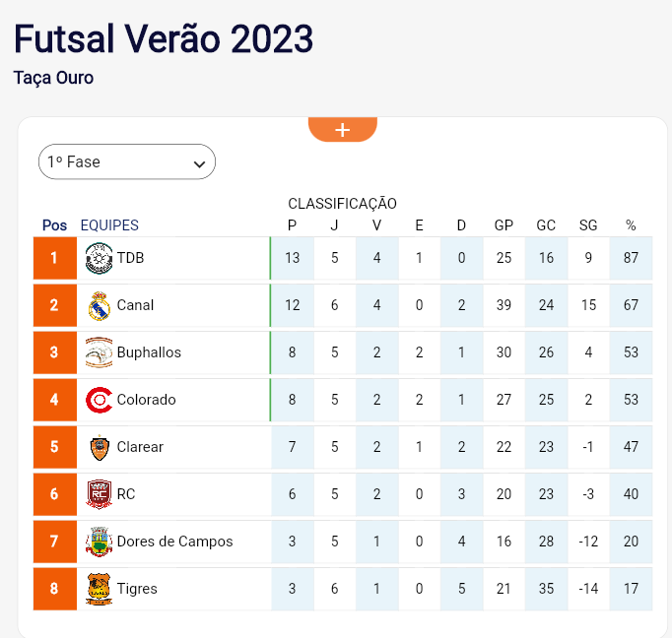Click the Buphallos team name link
Image resolution: width=672 pixels, height=638 pixels.
pyautogui.click(x=149, y=352)
